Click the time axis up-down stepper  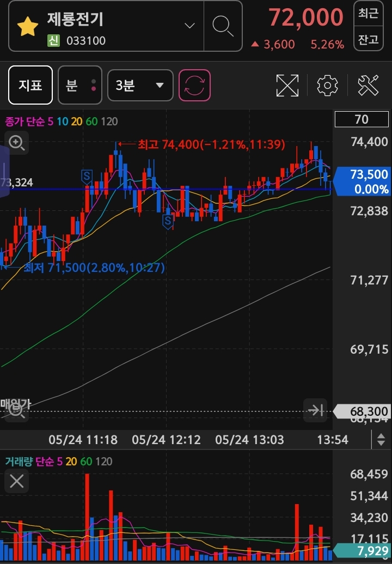click(381, 440)
